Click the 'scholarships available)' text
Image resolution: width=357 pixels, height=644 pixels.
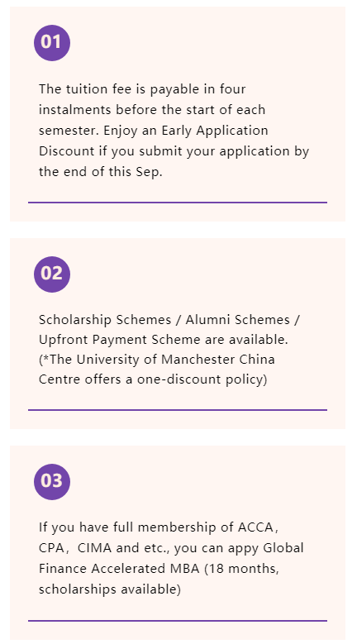coord(110,589)
